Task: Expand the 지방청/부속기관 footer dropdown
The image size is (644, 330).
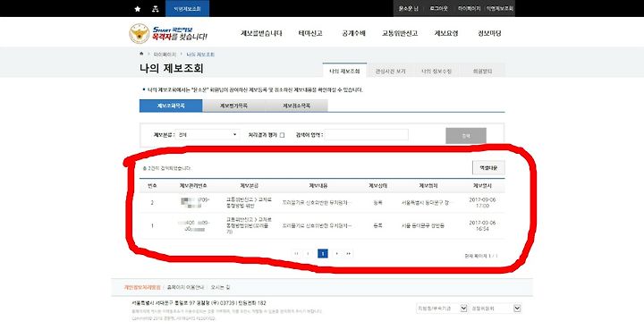Action: [442, 309]
